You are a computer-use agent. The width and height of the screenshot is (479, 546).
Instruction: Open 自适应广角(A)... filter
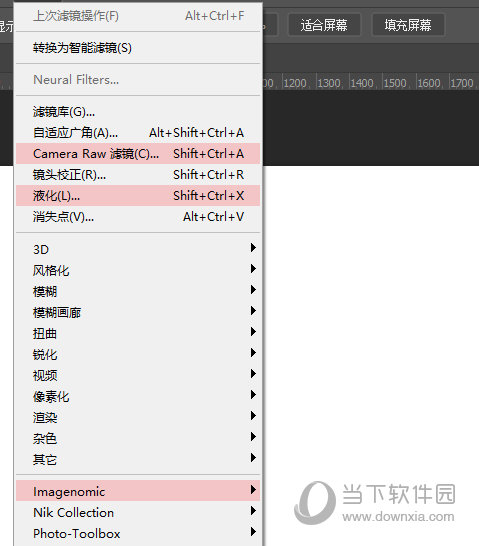click(x=138, y=133)
